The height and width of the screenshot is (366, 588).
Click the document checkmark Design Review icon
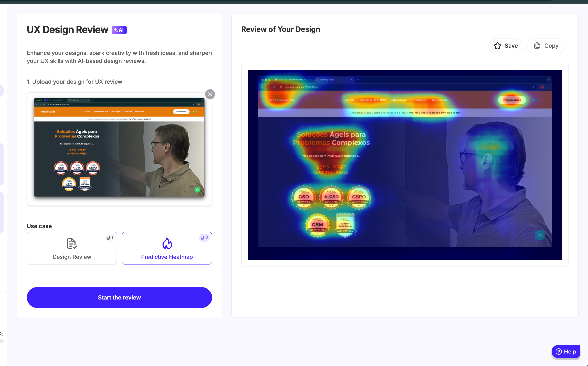72,243
